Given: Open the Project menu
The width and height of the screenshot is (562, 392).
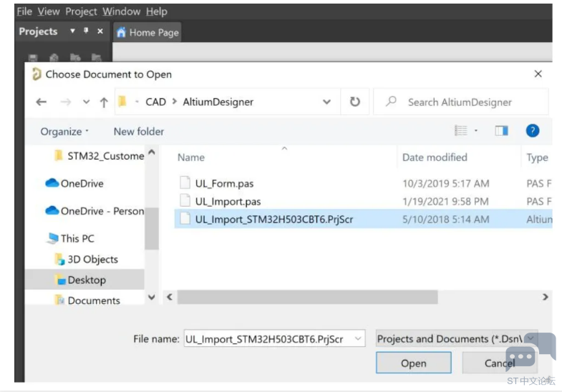Looking at the screenshot, I should click(x=81, y=11).
